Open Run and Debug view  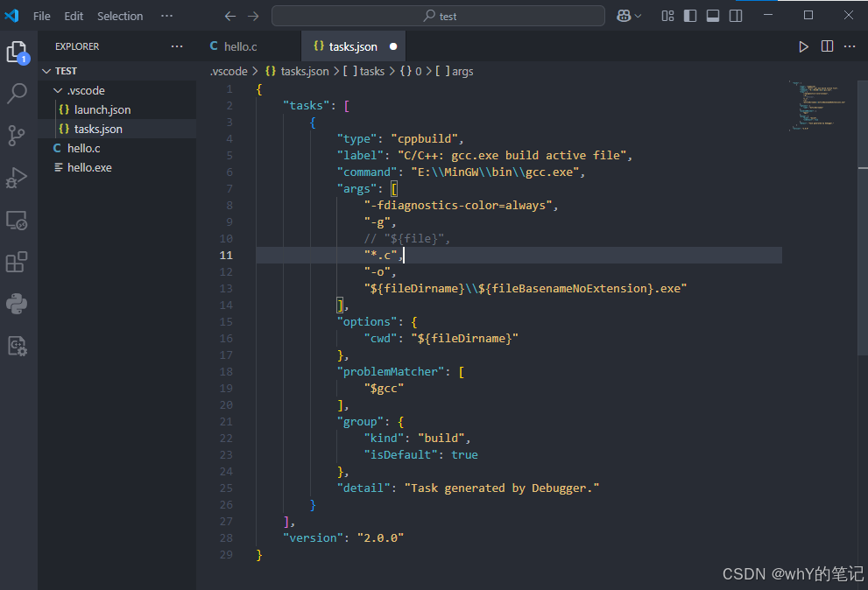17,178
